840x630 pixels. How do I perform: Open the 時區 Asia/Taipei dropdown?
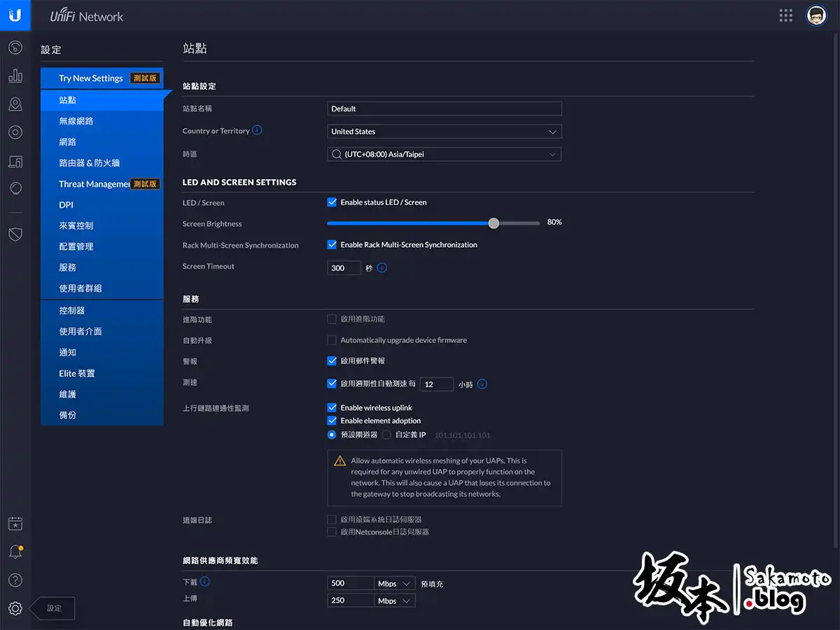tap(444, 154)
